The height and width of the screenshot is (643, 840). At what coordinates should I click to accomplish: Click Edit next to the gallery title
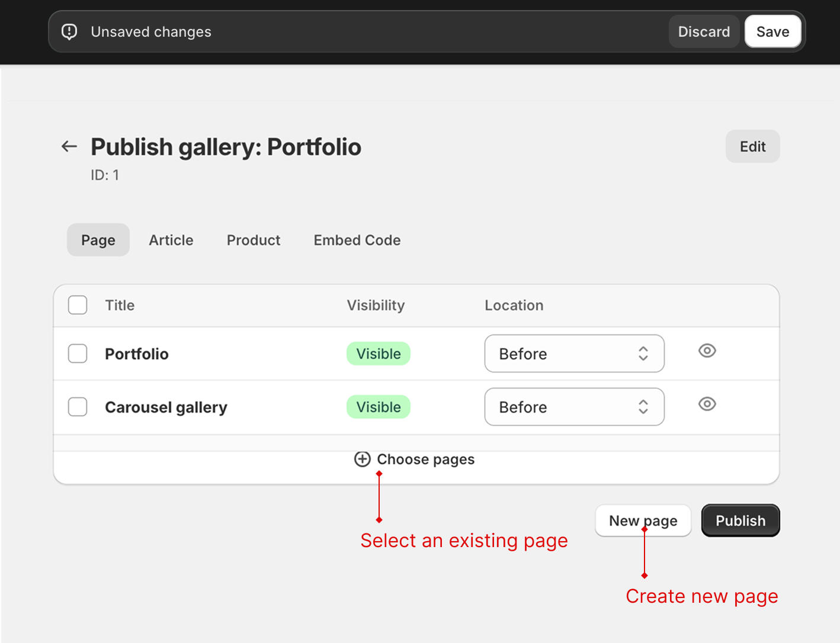[x=752, y=146]
